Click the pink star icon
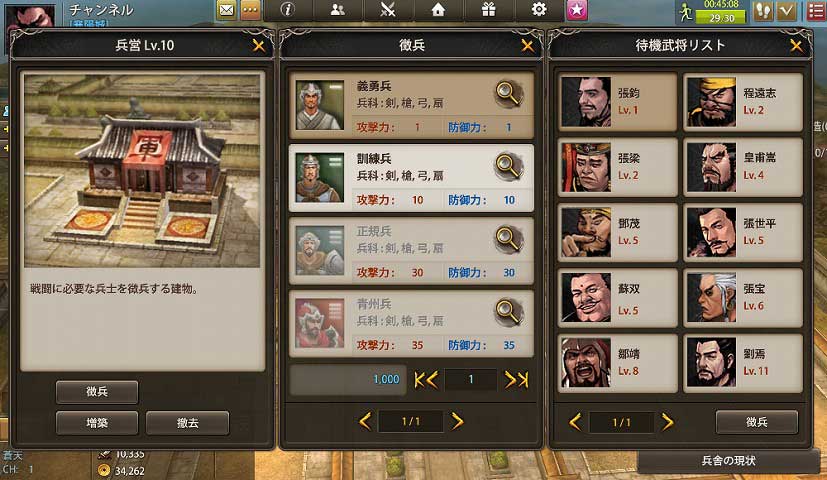The image size is (827, 480). (576, 10)
